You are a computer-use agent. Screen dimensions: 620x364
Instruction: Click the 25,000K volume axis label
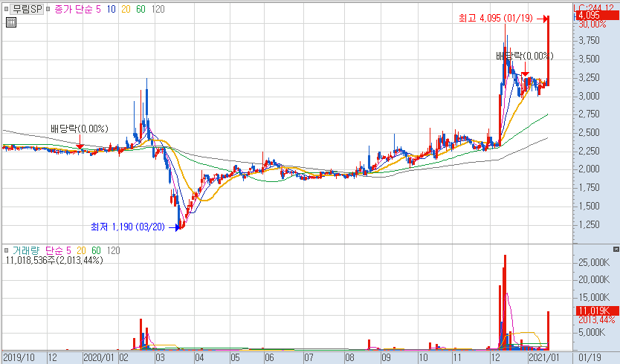[594, 262]
